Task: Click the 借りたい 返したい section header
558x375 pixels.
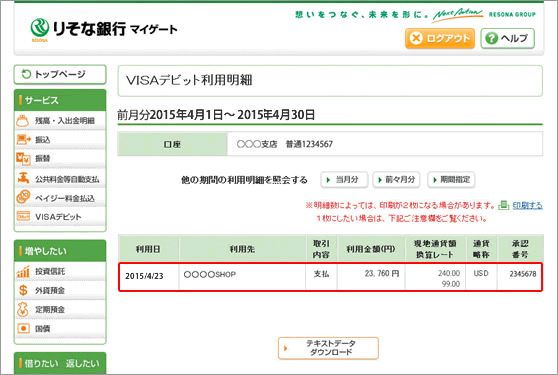Action: click(60, 363)
